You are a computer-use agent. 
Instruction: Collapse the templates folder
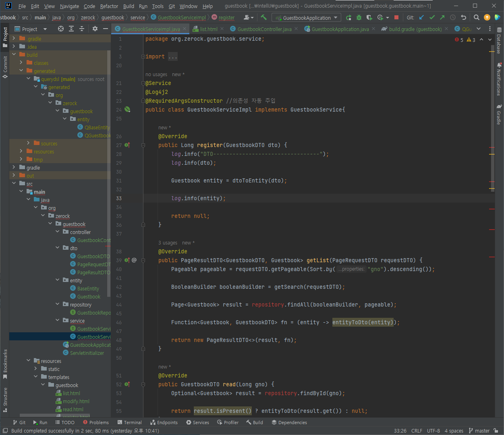tap(35, 377)
